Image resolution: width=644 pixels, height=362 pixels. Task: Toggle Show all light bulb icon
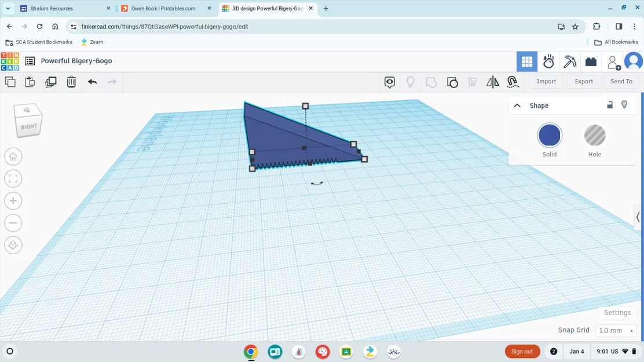pyautogui.click(x=410, y=82)
